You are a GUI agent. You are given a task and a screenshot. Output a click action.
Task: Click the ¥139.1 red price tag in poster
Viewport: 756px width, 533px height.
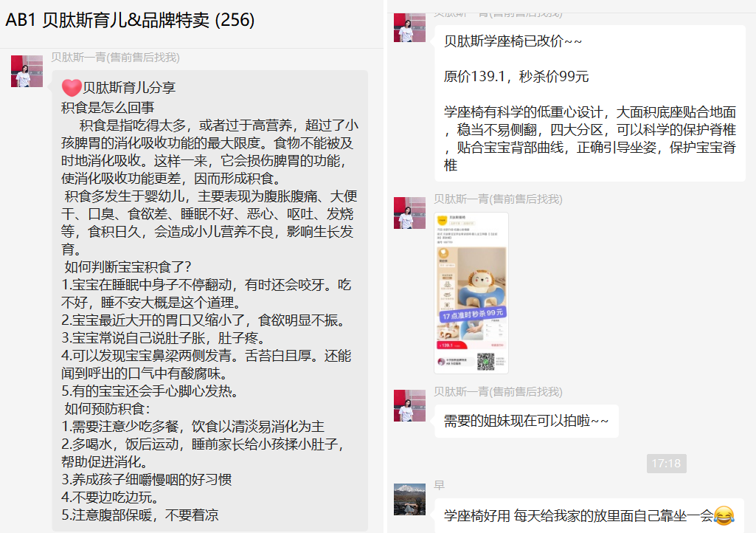coord(447,345)
